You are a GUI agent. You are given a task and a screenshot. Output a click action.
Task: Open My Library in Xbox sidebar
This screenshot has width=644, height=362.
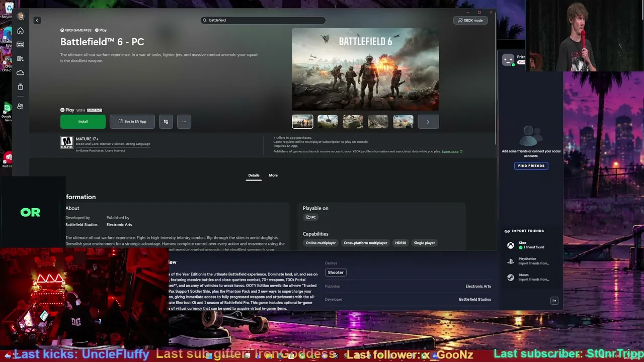click(x=21, y=59)
